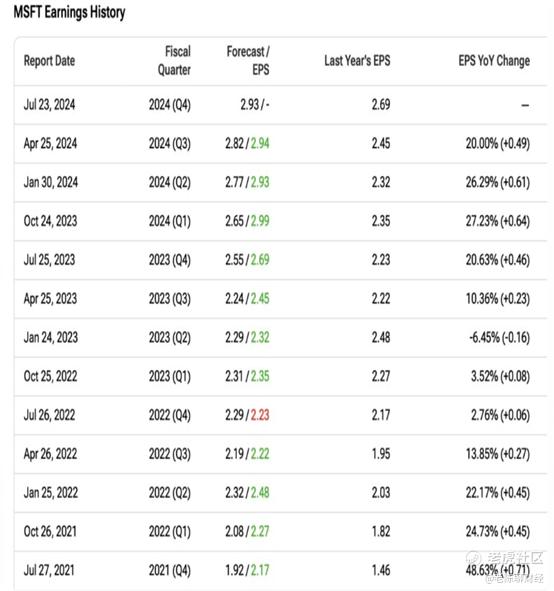Select the Apr 25, 2024 report row
Viewport: 554px width, 591px height.
point(280,144)
